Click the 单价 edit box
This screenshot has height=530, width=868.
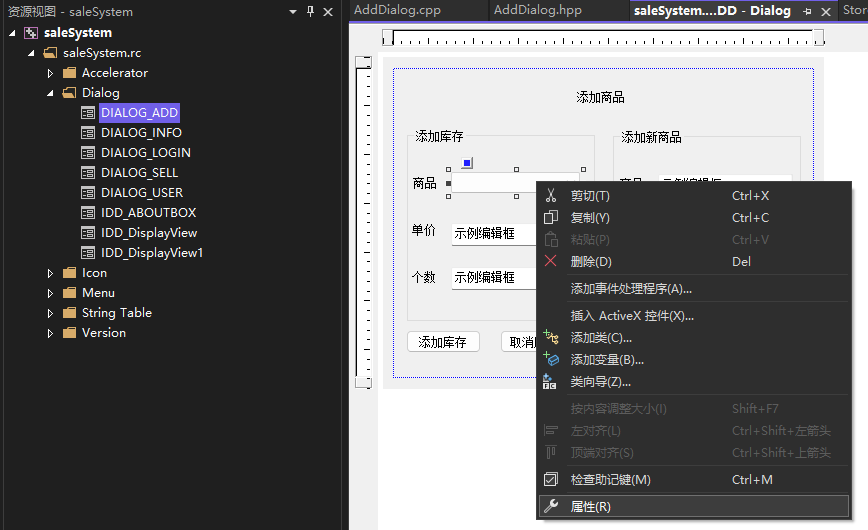click(x=494, y=233)
